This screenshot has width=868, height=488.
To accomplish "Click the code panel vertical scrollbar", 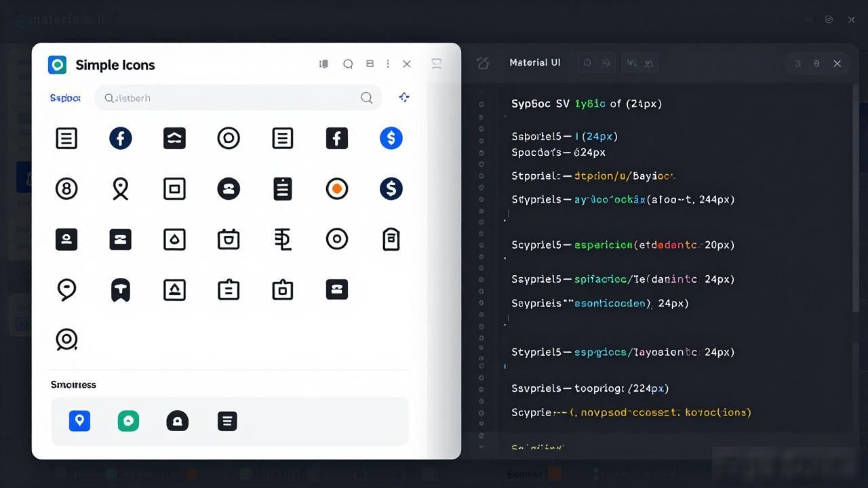I will pos(856,198).
